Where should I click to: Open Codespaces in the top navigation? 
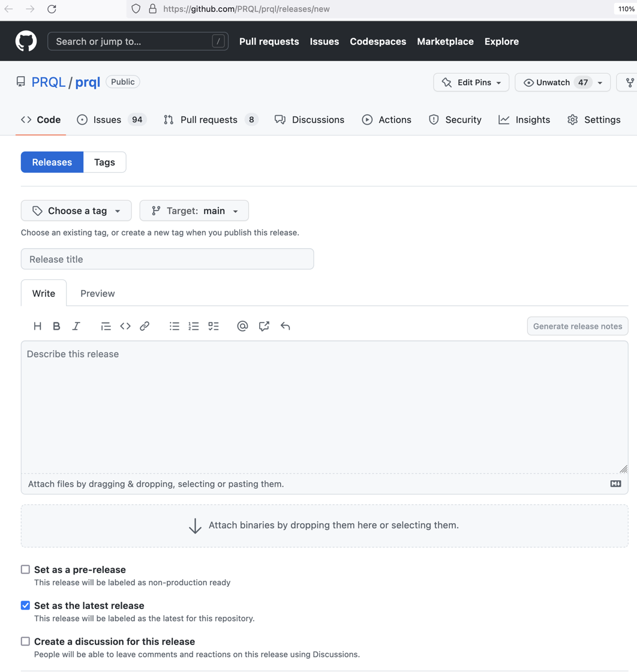click(378, 41)
